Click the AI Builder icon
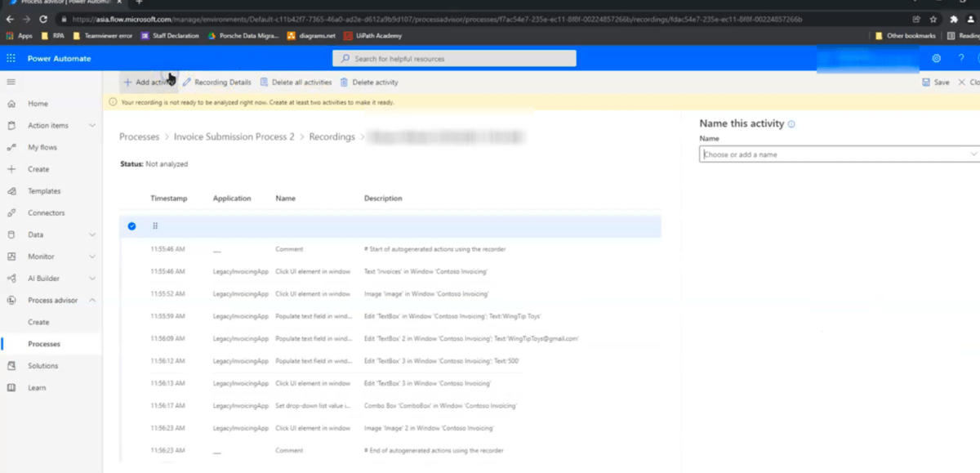Viewport: 980px width, 473px height. [x=11, y=279]
